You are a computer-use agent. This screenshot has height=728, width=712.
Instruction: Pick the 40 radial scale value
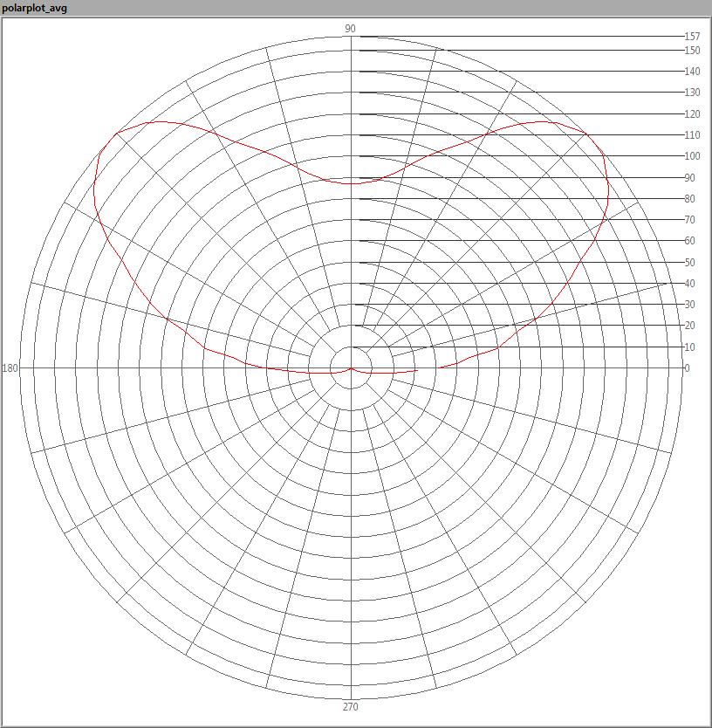coord(689,284)
